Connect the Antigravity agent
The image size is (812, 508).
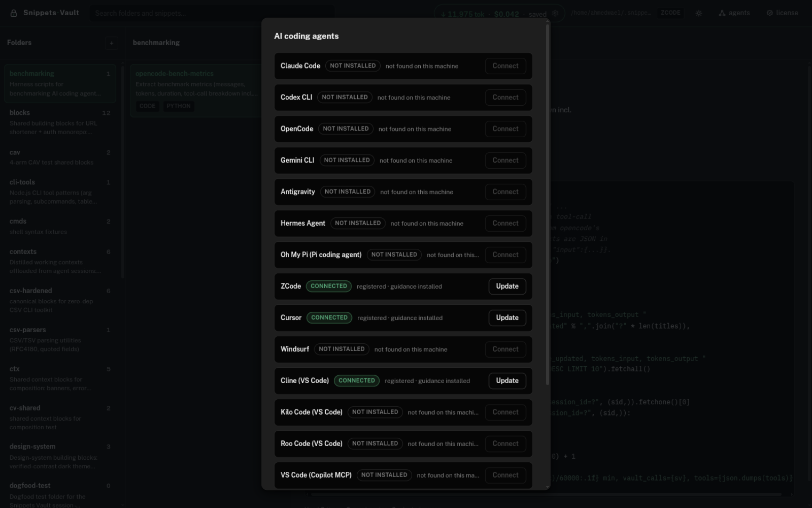point(505,192)
